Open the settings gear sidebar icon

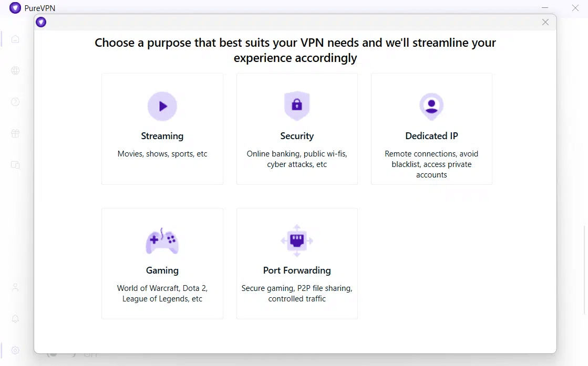(15, 350)
